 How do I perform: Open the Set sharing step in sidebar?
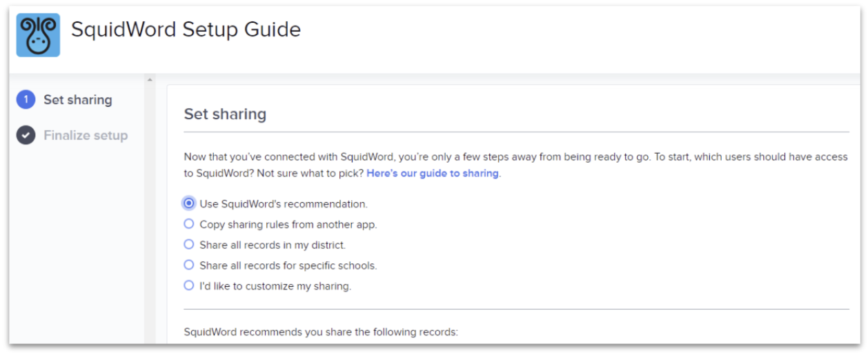[x=77, y=100]
